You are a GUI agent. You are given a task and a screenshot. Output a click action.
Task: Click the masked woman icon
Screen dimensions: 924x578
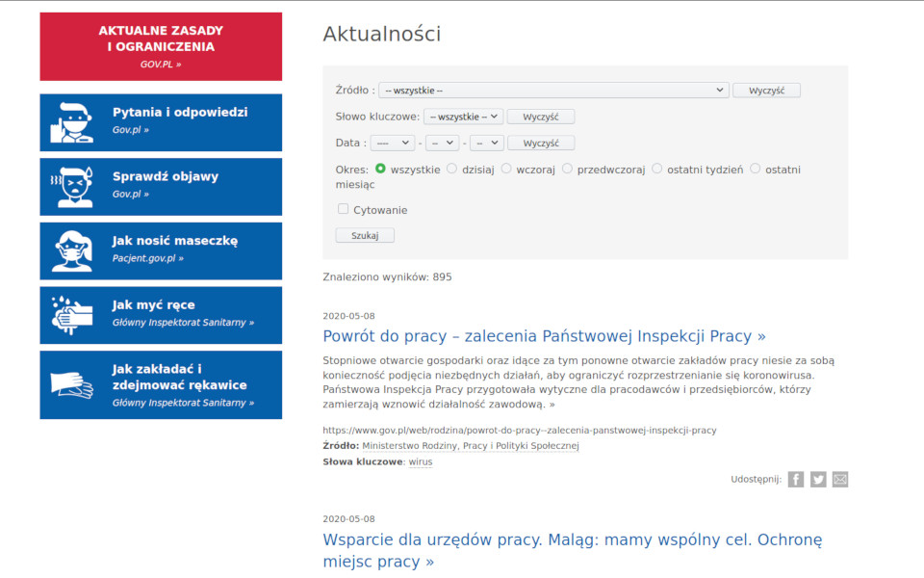(x=71, y=251)
